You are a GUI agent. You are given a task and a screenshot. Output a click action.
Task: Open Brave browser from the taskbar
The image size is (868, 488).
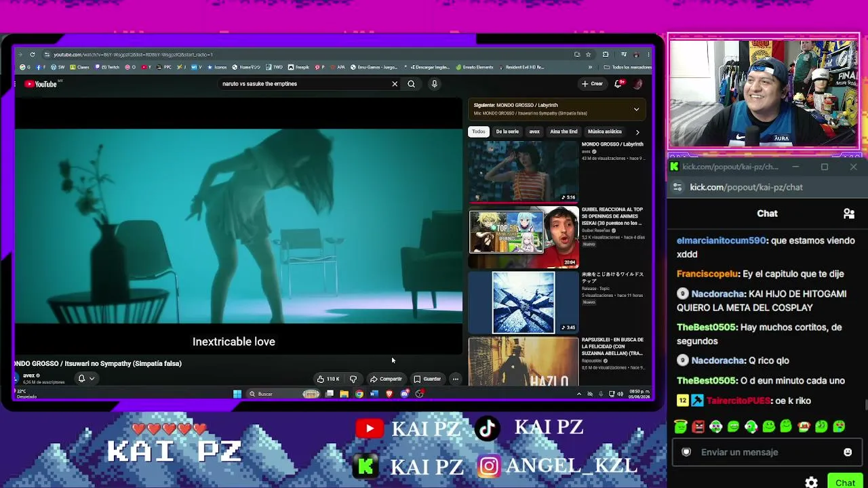(389, 394)
